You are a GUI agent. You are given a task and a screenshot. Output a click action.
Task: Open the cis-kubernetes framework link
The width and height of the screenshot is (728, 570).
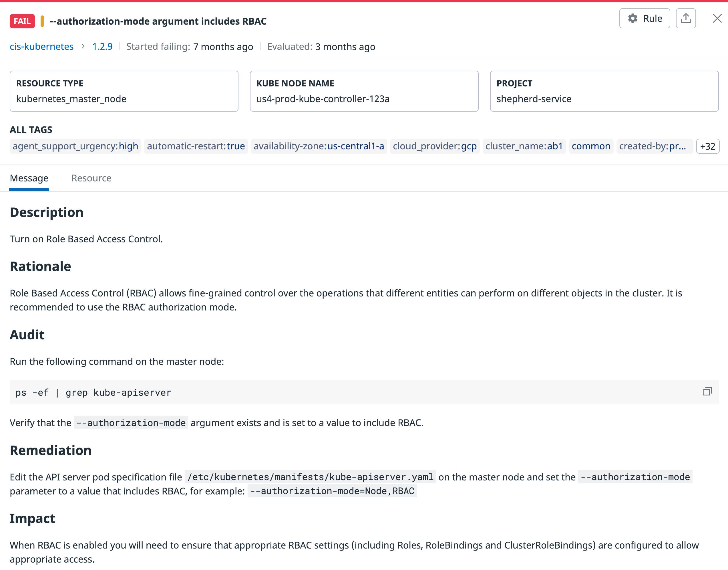41,47
